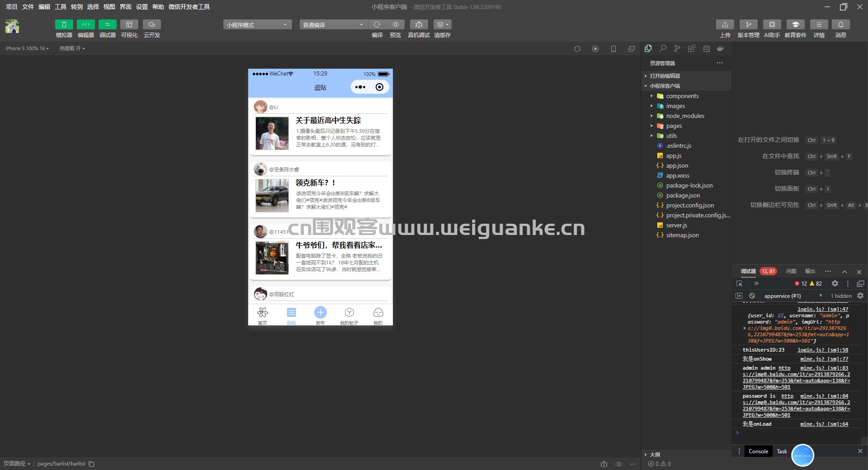The height and width of the screenshot is (470, 868).
Task: Expand the 大纲 outline section
Action: click(686, 454)
